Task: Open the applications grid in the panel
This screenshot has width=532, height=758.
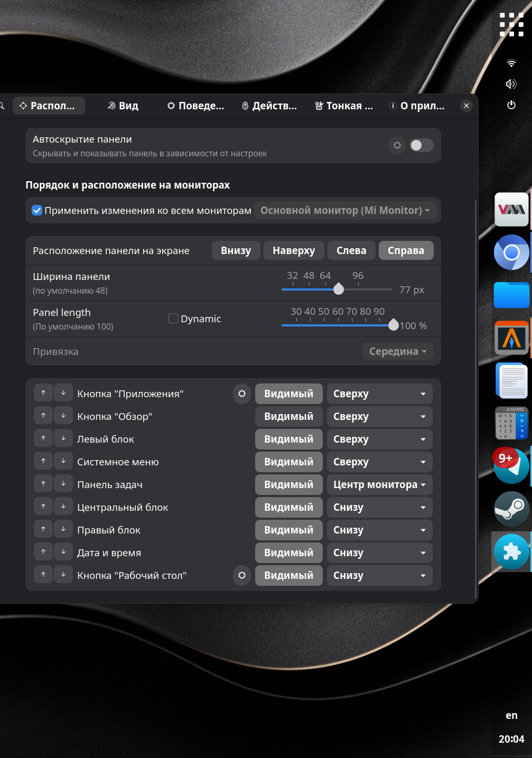Action: tap(511, 25)
